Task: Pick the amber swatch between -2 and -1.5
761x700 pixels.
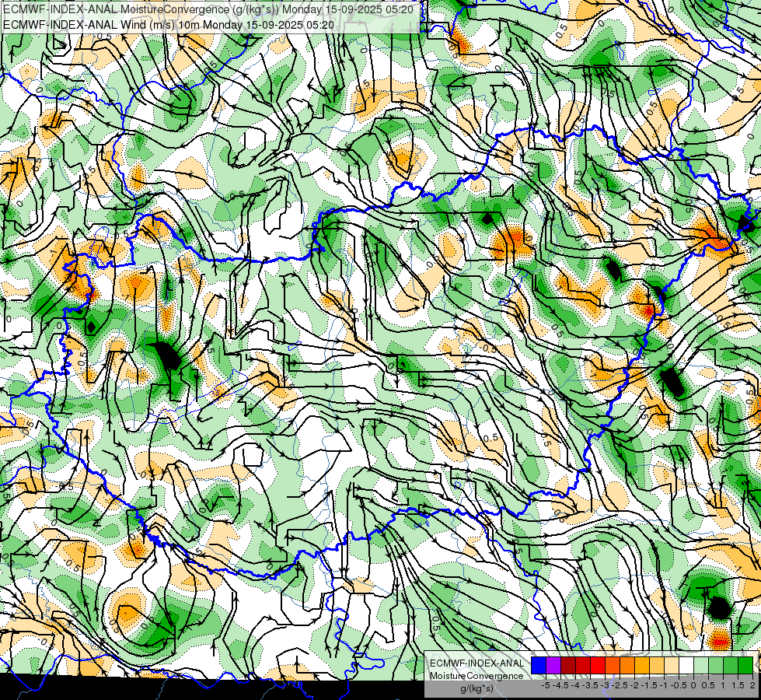Action: pyautogui.click(x=642, y=666)
